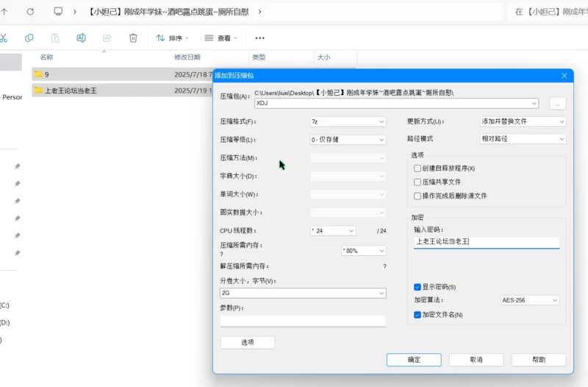Check the 操作完成后删除源文件 checkbox
The height and width of the screenshot is (387, 588).
click(x=417, y=196)
